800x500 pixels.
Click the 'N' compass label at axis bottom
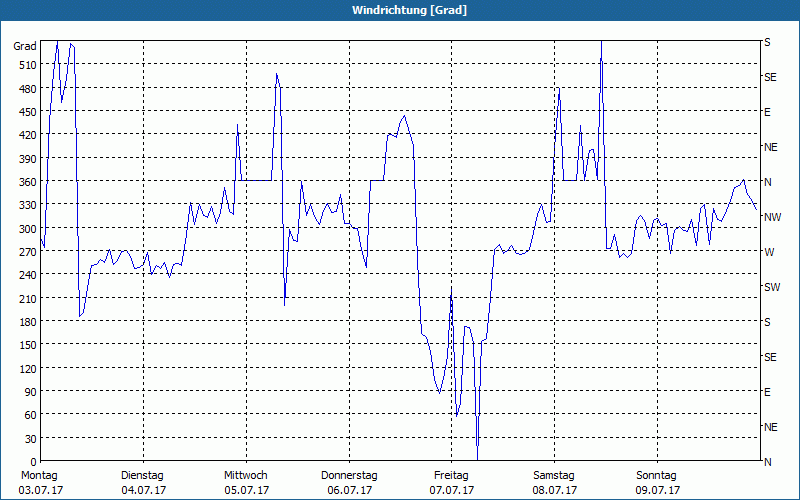pos(767,462)
